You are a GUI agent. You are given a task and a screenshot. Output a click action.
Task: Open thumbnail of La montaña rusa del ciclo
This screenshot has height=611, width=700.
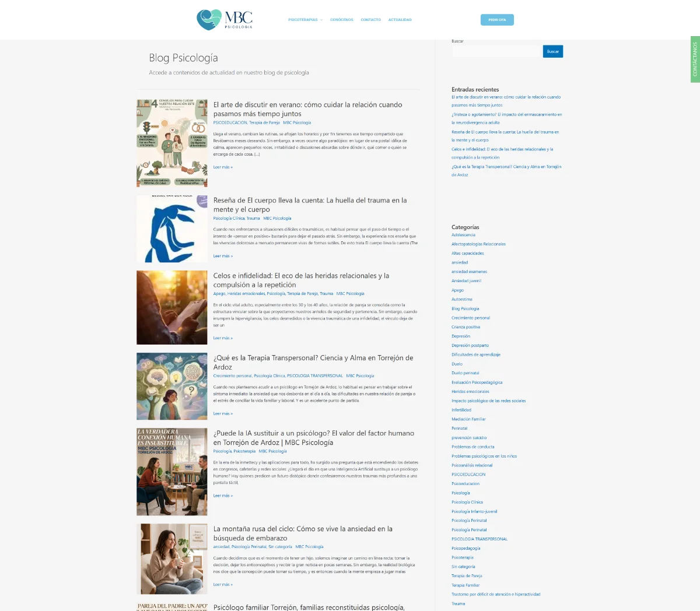pos(172,559)
